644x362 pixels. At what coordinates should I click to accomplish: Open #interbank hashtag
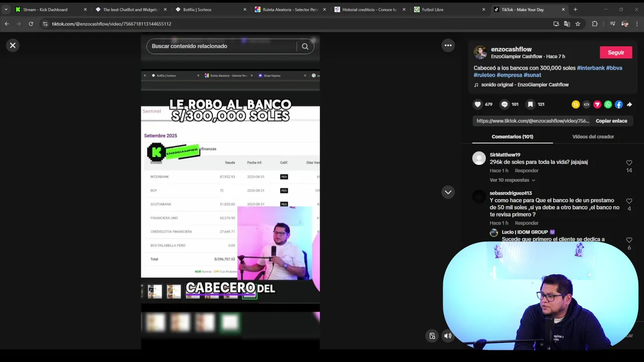coord(591,68)
